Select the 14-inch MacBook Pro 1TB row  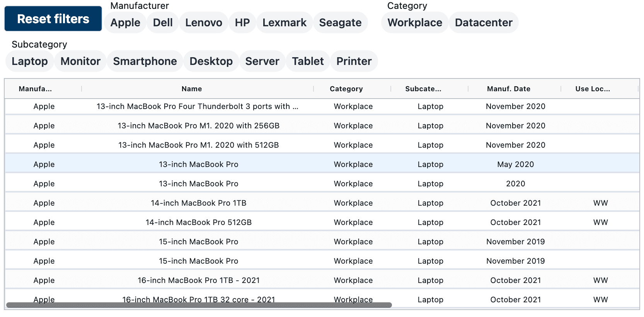198,203
